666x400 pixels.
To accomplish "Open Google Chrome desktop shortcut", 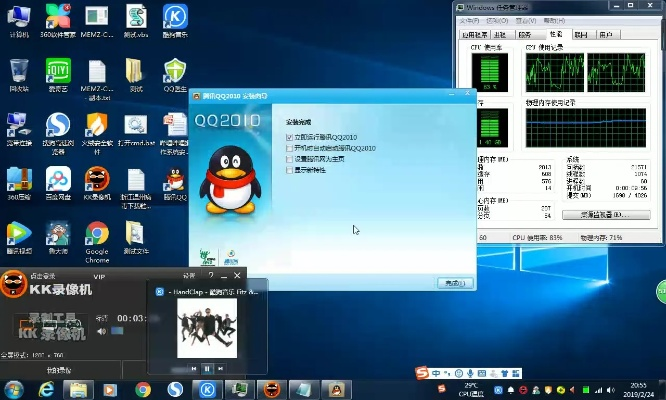I will pyautogui.click(x=97, y=235).
